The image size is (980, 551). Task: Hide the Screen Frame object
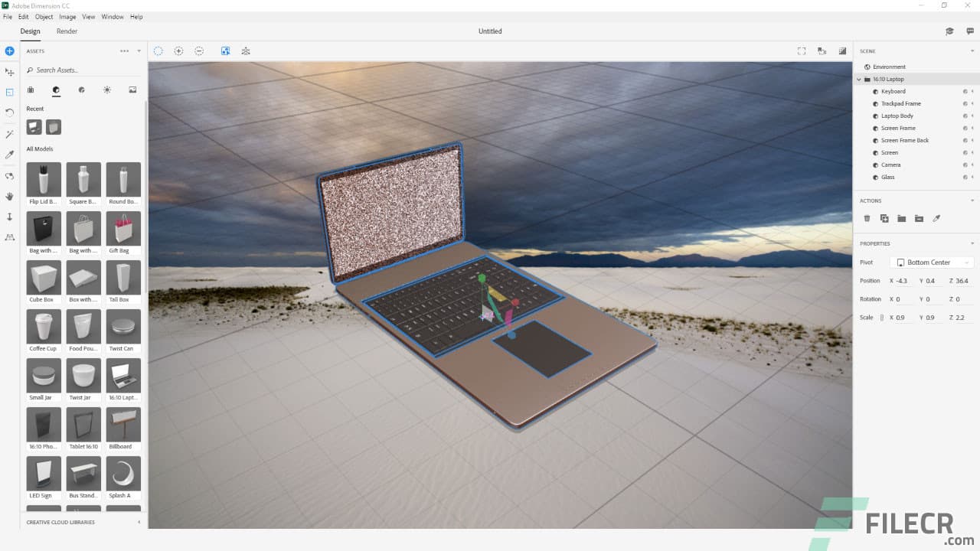965,128
